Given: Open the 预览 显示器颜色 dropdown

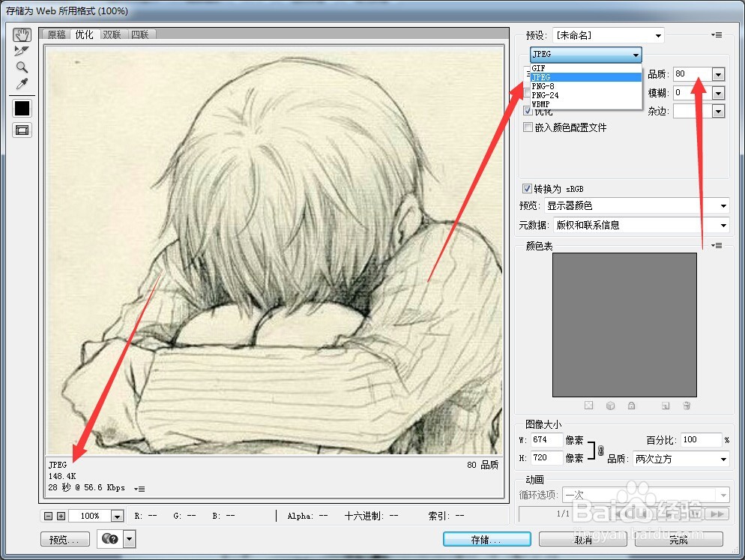Looking at the screenshot, I should pyautogui.click(x=636, y=205).
